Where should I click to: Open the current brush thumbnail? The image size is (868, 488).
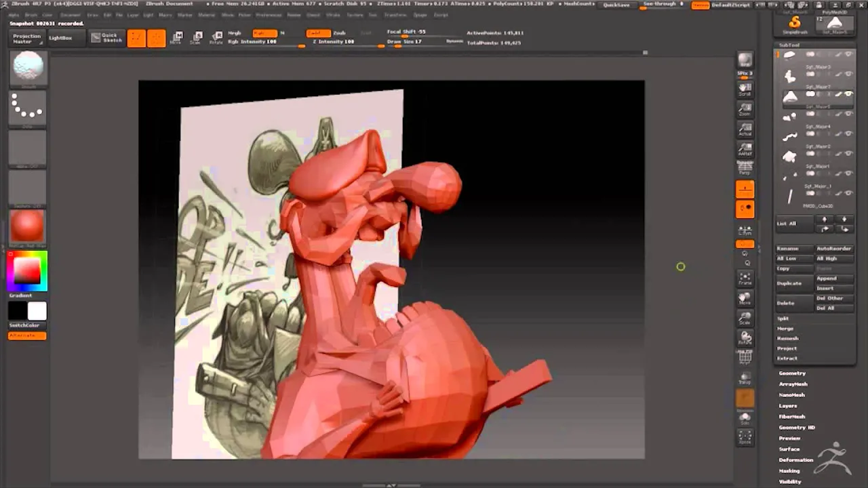click(x=28, y=68)
